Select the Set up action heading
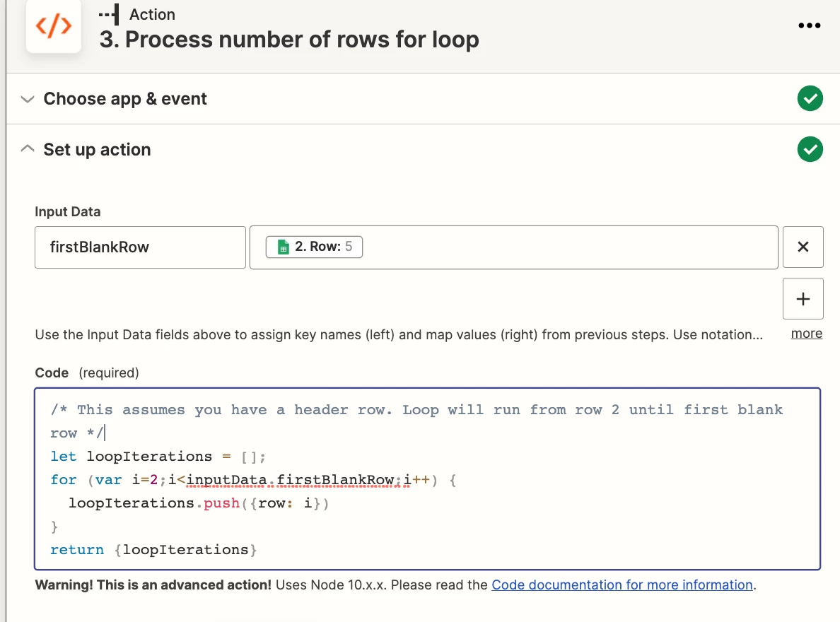The height and width of the screenshot is (622, 840). click(97, 149)
